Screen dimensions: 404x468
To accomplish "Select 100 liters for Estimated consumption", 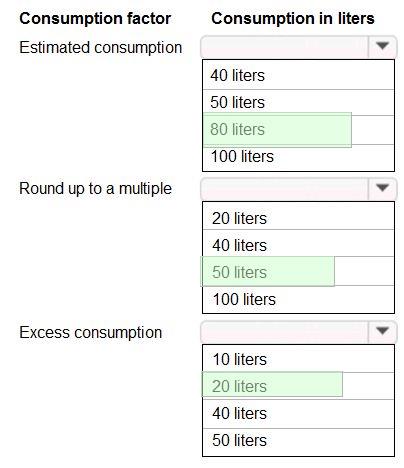I will click(x=298, y=157).
